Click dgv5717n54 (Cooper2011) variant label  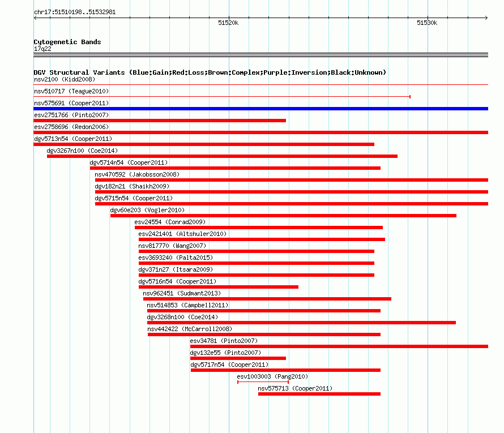(x=229, y=365)
